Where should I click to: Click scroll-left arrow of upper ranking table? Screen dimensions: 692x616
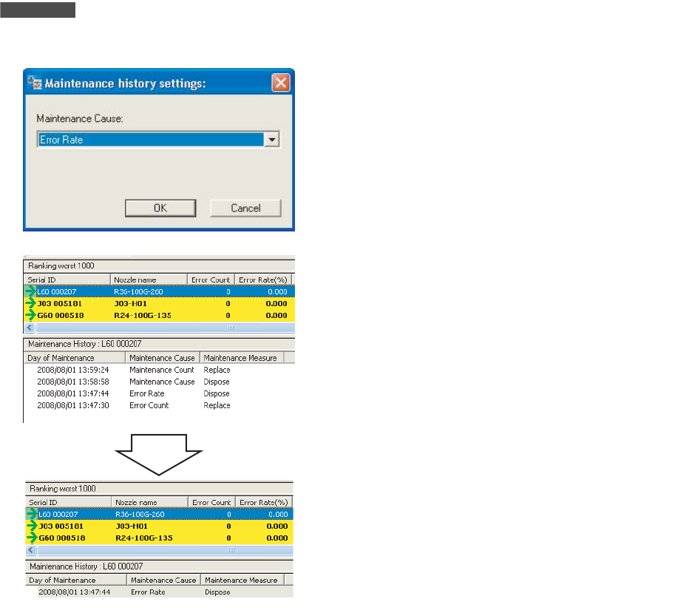(x=30, y=328)
